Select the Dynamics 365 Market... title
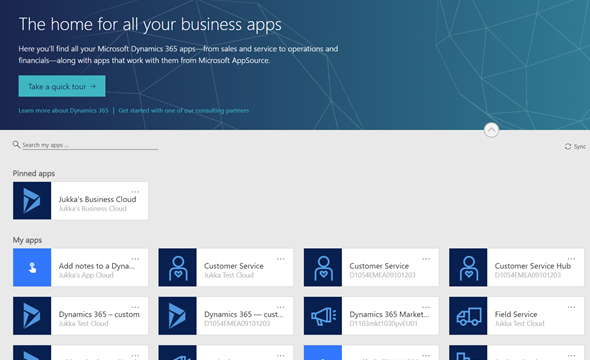 [x=389, y=314]
